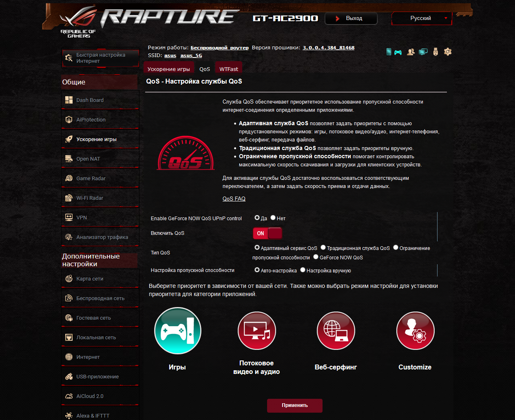Open the QoS FAQ link
Viewport: 515px width, 420px height.
[x=234, y=199]
